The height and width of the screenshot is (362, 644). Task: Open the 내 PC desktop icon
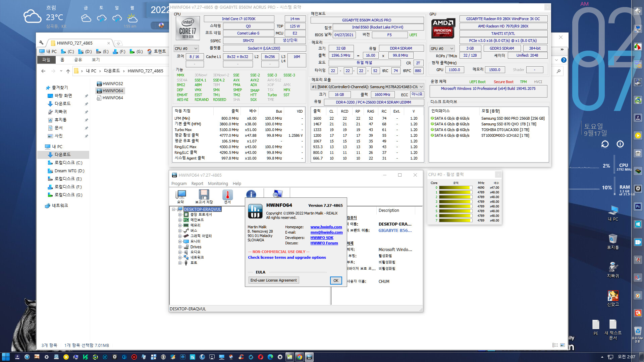(x=613, y=213)
